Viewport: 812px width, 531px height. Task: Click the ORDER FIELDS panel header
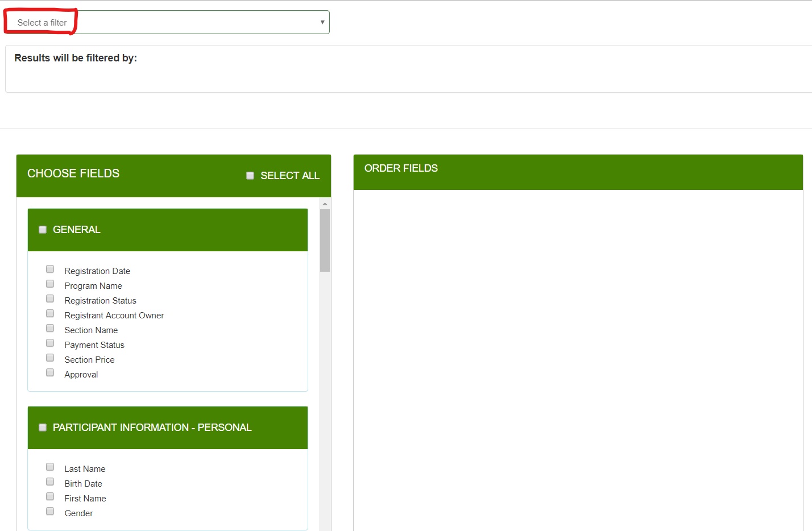click(x=401, y=168)
